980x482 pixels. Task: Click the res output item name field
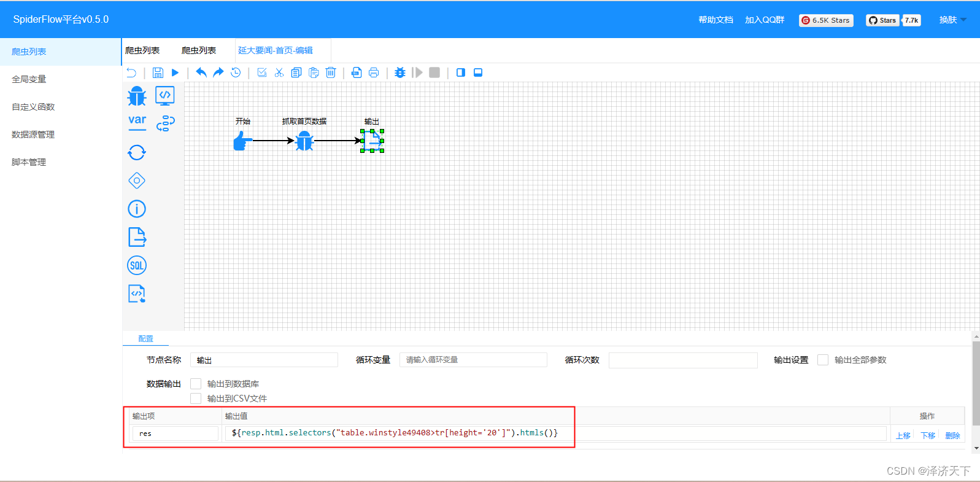tap(175, 433)
